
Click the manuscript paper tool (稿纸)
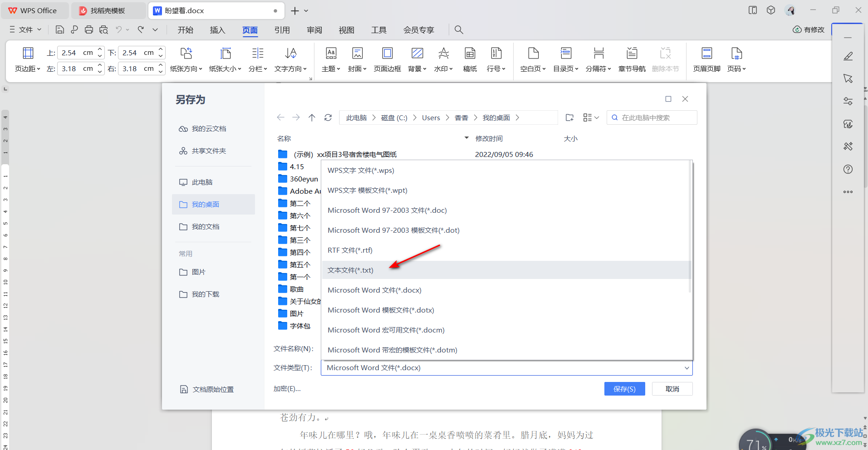tap(470, 59)
